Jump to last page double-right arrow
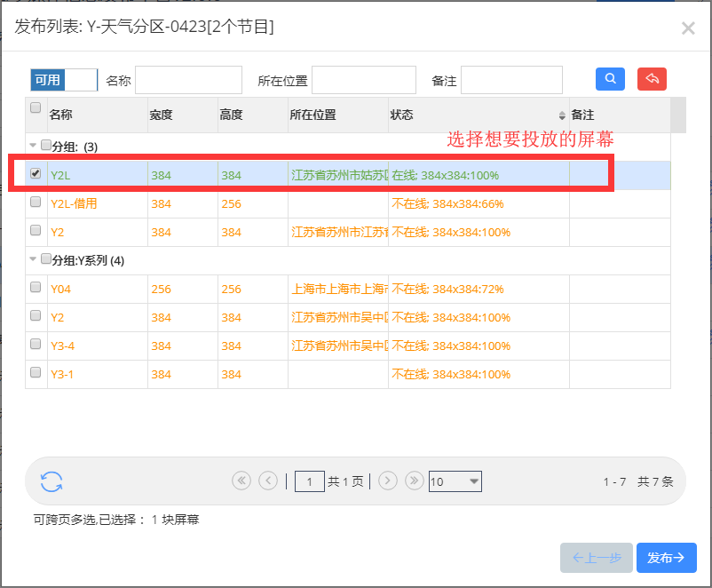Viewport: 712px width, 588px height. tap(414, 481)
